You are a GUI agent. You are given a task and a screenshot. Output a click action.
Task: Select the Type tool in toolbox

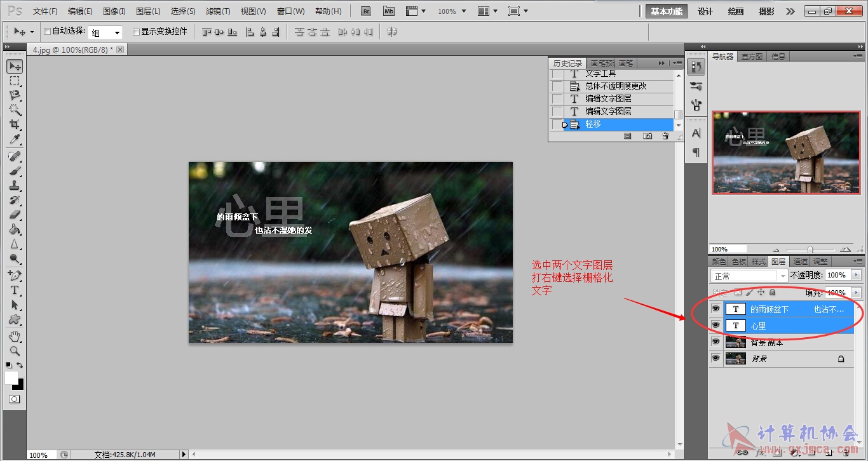pos(15,290)
